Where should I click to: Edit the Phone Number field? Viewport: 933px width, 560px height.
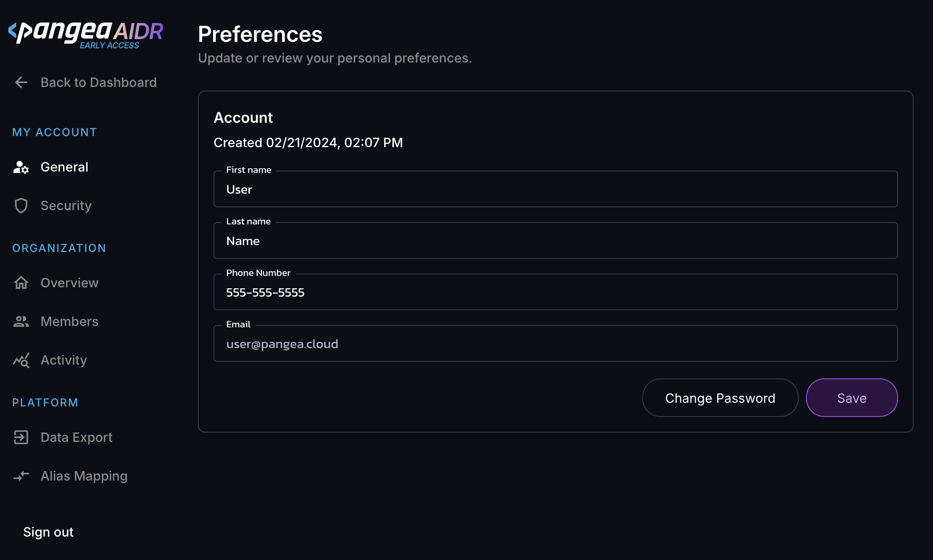(x=555, y=292)
